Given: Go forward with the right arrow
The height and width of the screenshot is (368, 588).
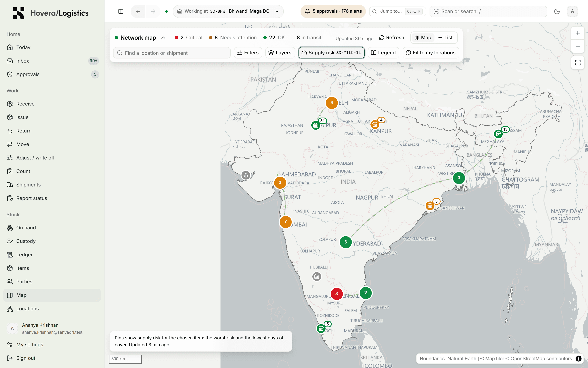Looking at the screenshot, I should coord(153,11).
